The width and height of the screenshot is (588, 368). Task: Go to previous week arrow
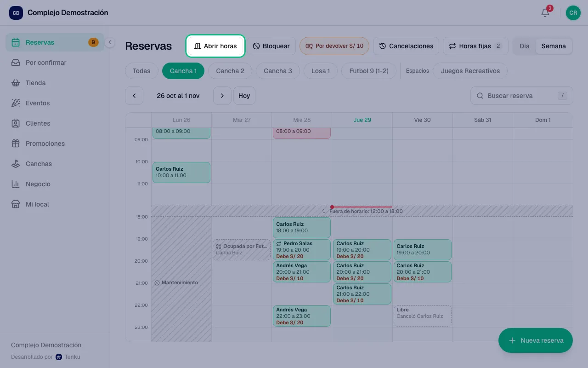134,96
